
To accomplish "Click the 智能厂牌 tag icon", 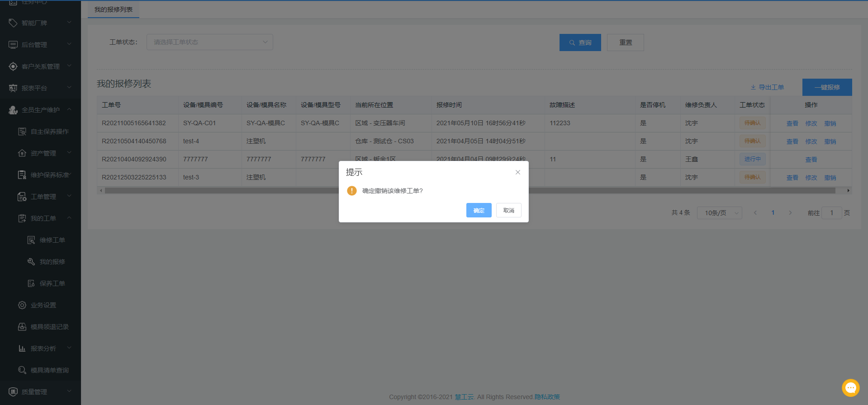I will point(13,23).
